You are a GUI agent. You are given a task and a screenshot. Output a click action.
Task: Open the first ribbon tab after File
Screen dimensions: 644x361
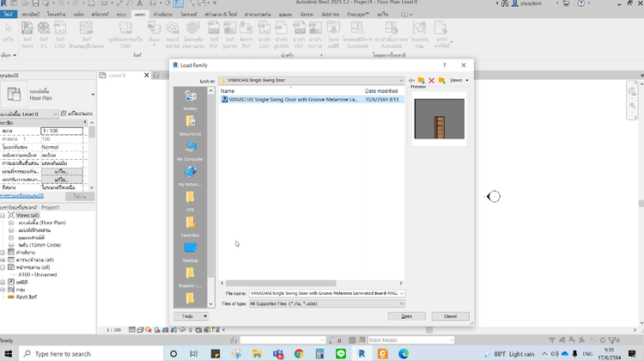click(31, 15)
